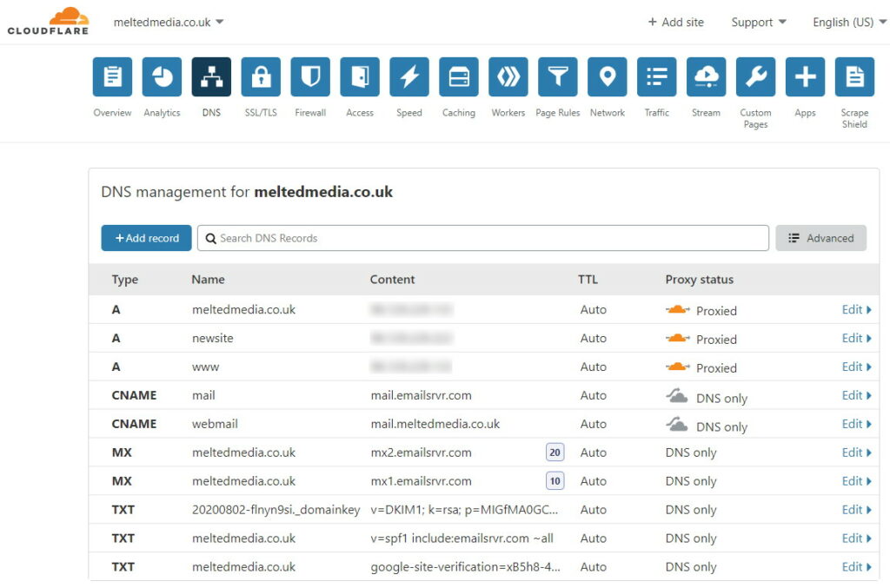The height and width of the screenshot is (588, 890).
Task: Click the TTL column header
Action: point(588,280)
